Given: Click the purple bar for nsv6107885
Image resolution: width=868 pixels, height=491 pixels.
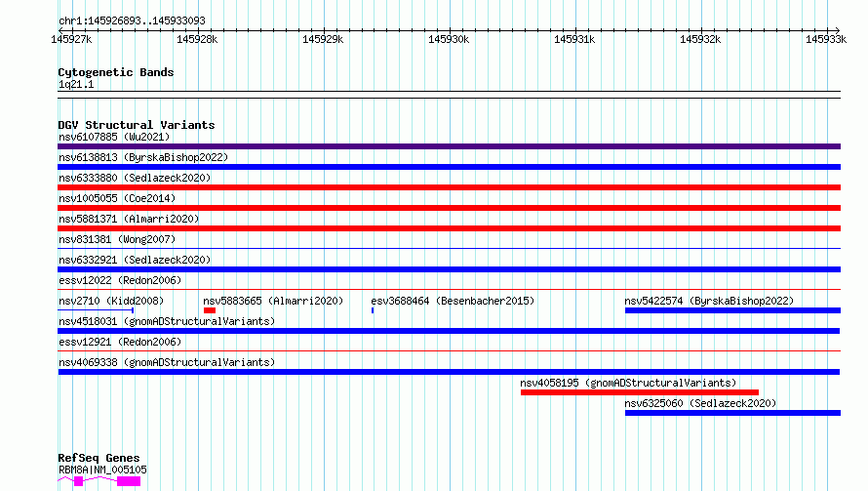Looking at the screenshot, I should [449, 146].
